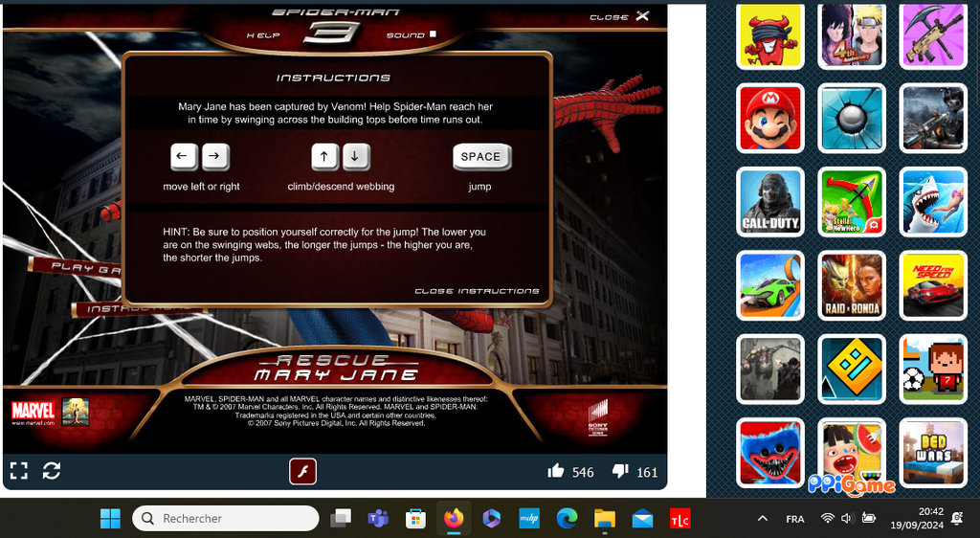980x538 pixels.
Task: Open the fruit-eating kid game
Action: point(852,453)
